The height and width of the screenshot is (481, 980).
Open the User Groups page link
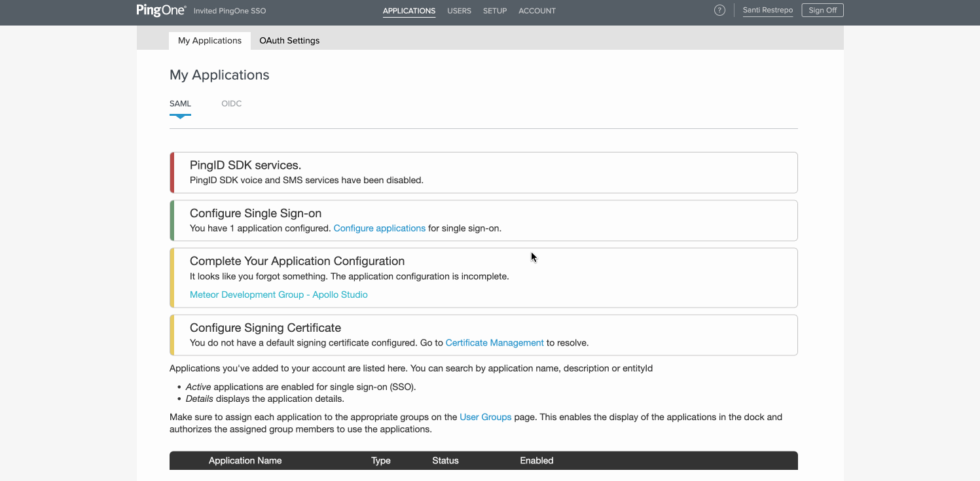(x=485, y=417)
